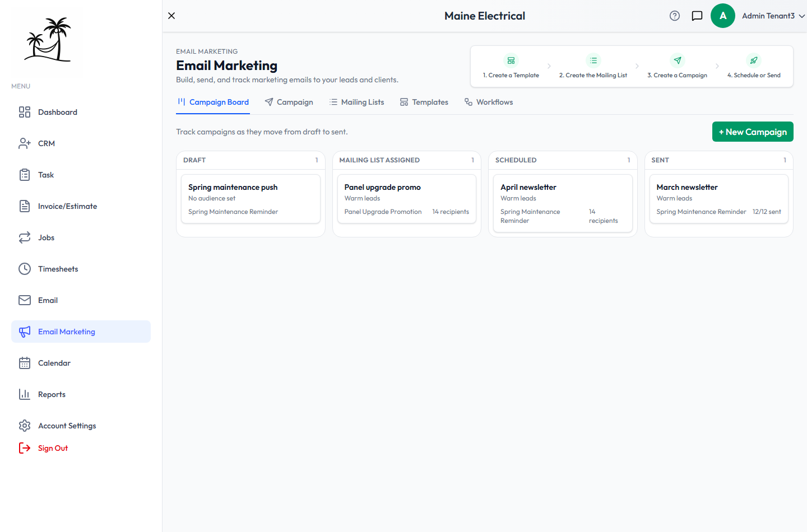Viewport: 807px width, 532px height.
Task: Open the Panel upgrade promo campaign card
Action: (x=407, y=199)
